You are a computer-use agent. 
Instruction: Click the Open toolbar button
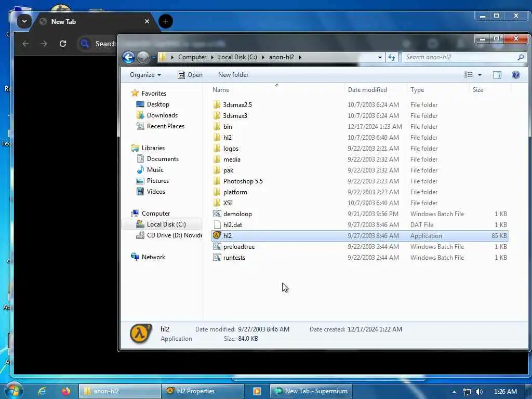click(190, 75)
